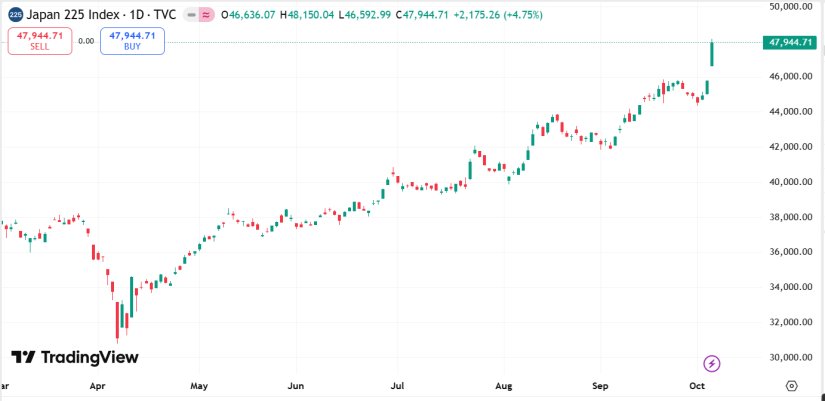Click the gray market status indicator icon
This screenshot has width=825, height=401.
(x=188, y=15)
